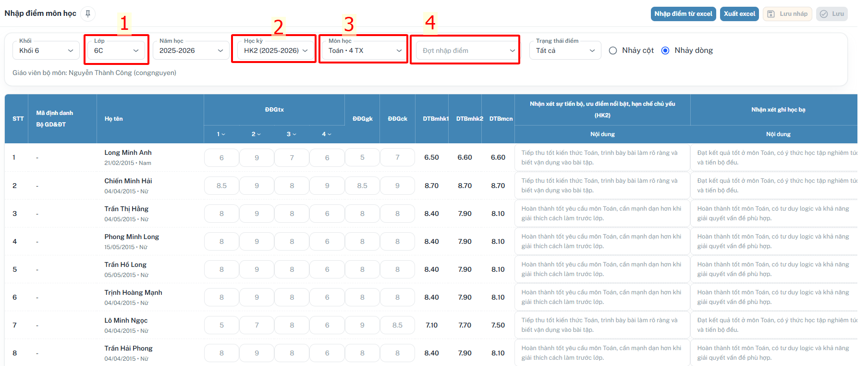Expand the ĐĐGtx column 4 chevron
The width and height of the screenshot is (868, 366).
click(x=329, y=134)
